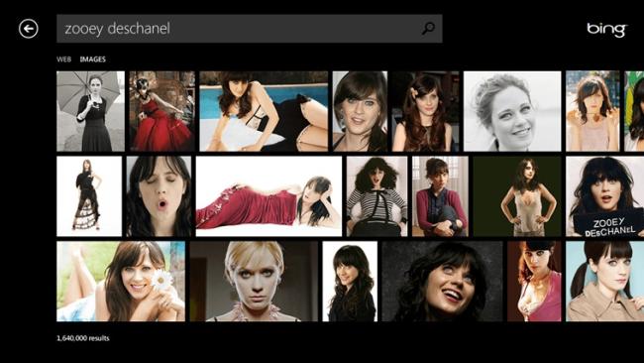The width and height of the screenshot is (644, 363).
Task: Go back using the circled arrow button
Action: tap(29, 29)
